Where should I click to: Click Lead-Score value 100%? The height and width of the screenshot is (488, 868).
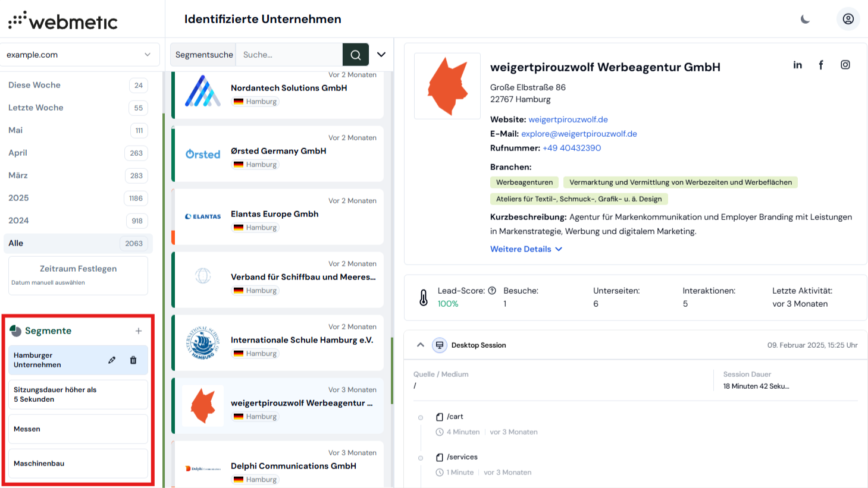pyautogui.click(x=448, y=304)
